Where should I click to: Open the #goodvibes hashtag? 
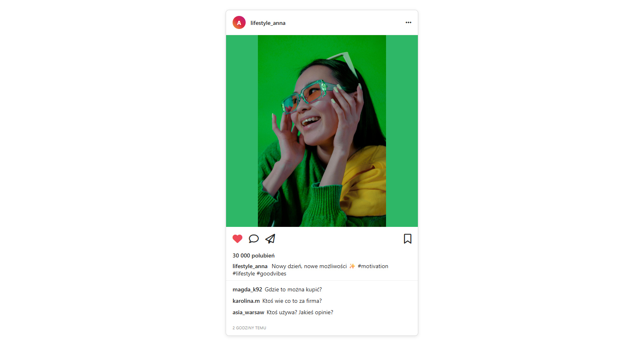click(271, 273)
